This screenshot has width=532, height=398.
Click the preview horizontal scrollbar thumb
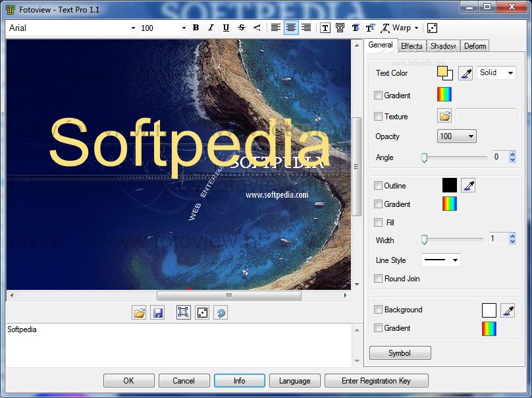(x=229, y=295)
